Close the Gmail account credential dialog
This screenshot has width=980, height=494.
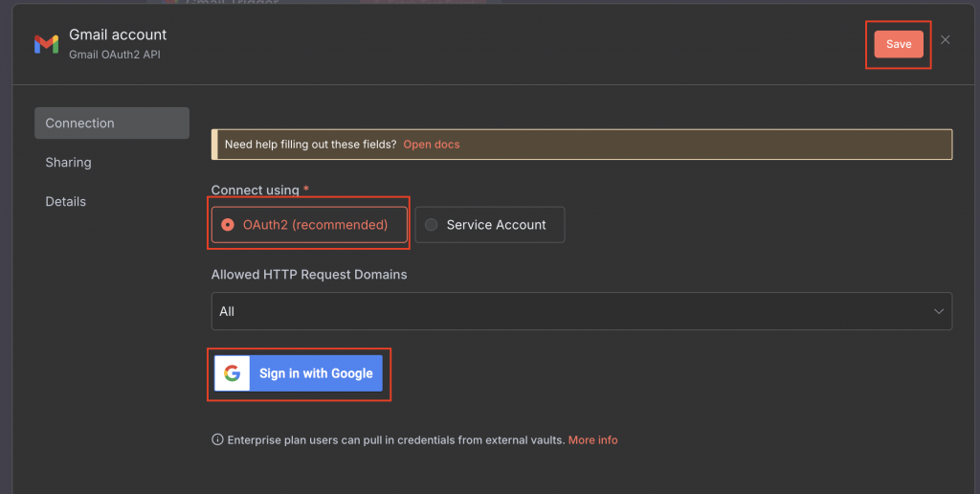tap(946, 40)
